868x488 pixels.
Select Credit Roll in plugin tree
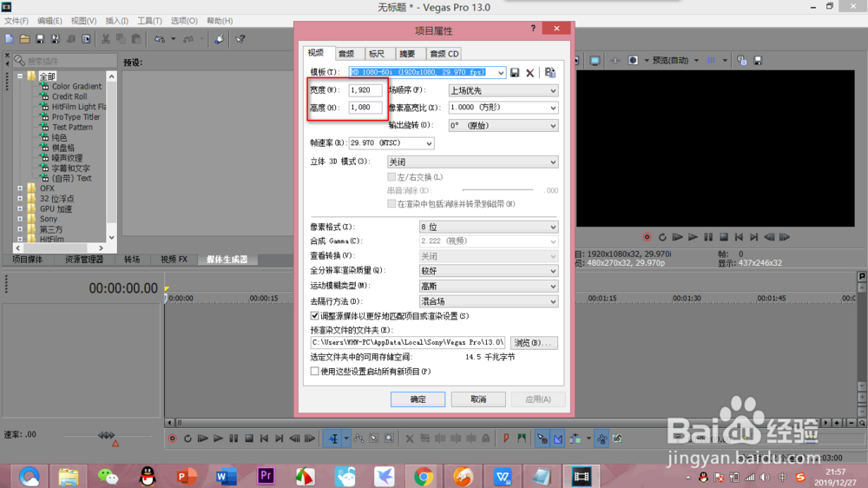click(69, 96)
